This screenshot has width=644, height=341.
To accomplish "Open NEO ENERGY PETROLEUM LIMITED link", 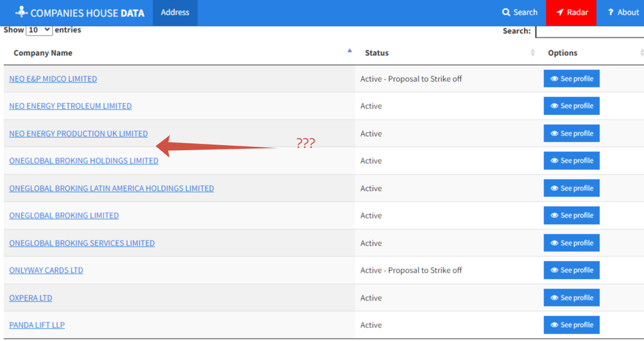I will tap(70, 106).
